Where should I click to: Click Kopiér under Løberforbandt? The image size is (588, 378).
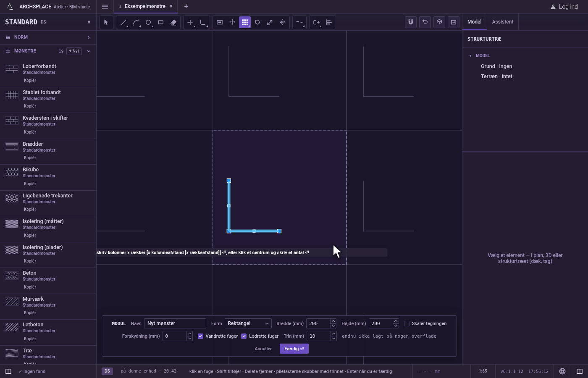[30, 80]
